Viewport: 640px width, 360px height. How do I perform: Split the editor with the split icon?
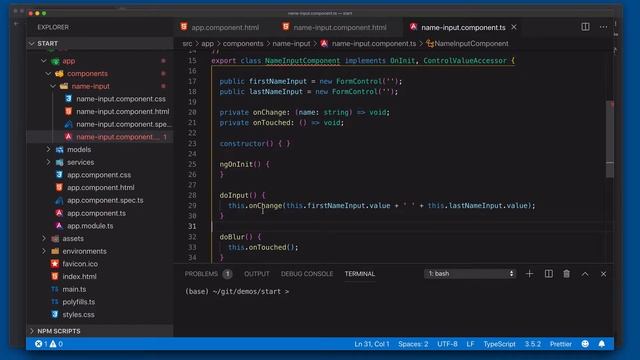click(585, 27)
